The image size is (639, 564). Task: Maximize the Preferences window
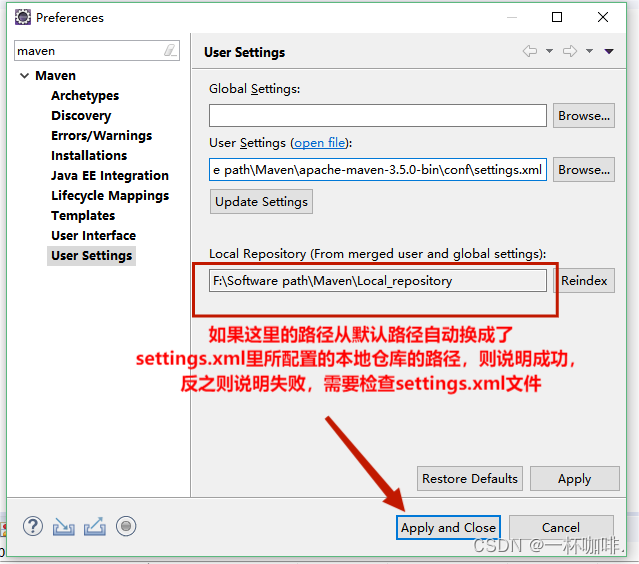tap(557, 17)
